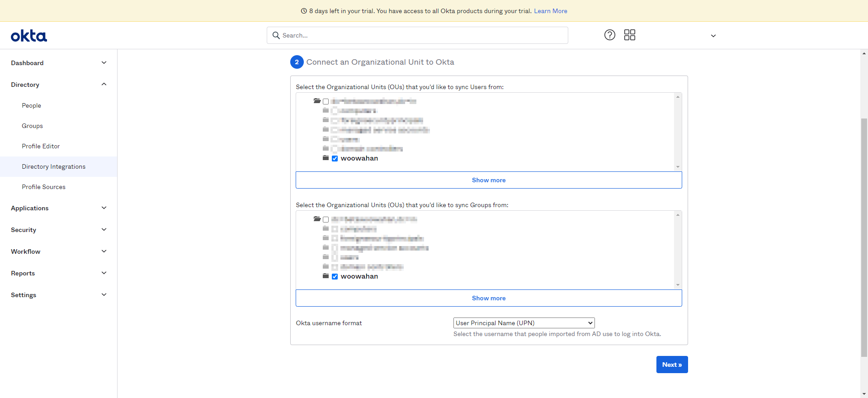Viewport: 868px width, 398px height.
Task: Uncheck woowahan in Users OU tree
Action: click(335, 158)
